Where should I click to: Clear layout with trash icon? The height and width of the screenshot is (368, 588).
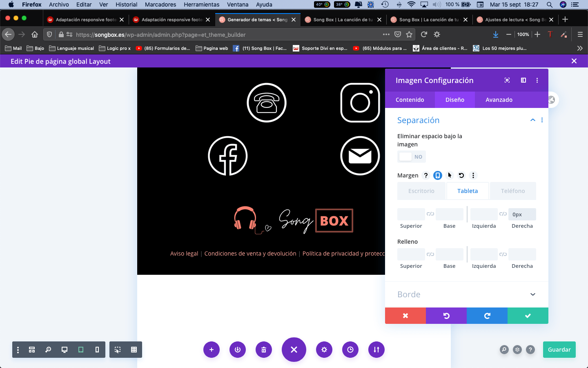point(264,350)
